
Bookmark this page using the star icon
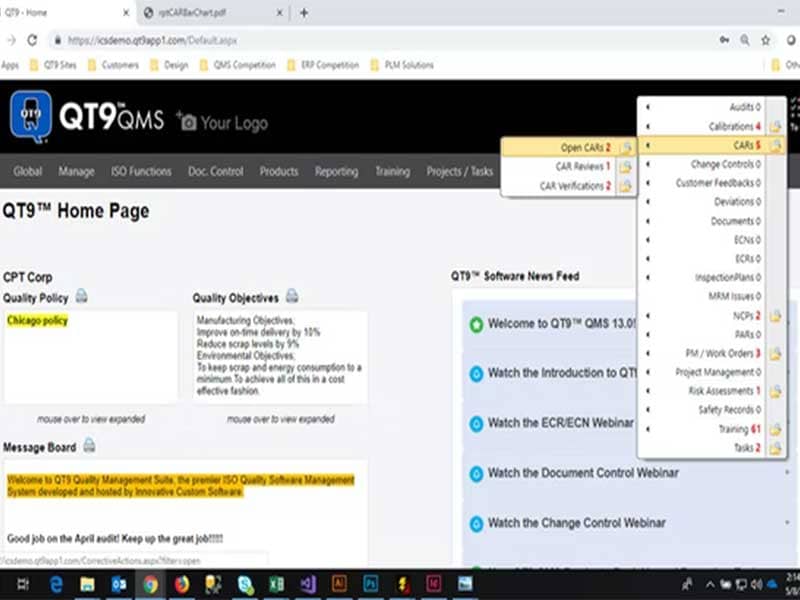766,40
